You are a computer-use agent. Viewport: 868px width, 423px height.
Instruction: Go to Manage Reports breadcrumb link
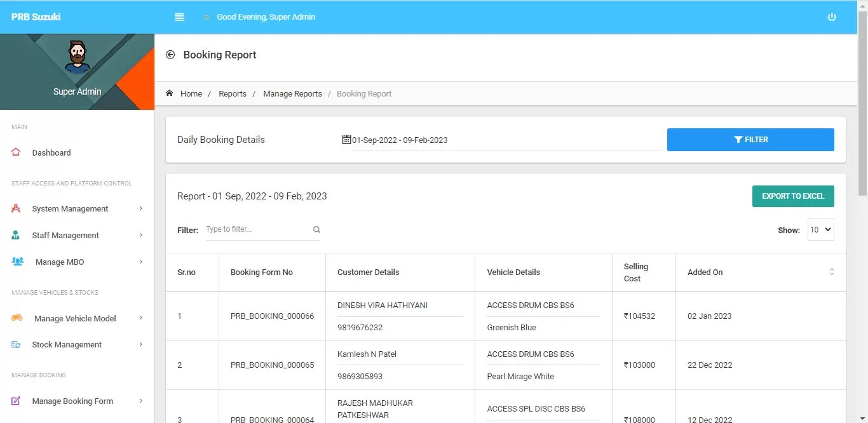(292, 93)
